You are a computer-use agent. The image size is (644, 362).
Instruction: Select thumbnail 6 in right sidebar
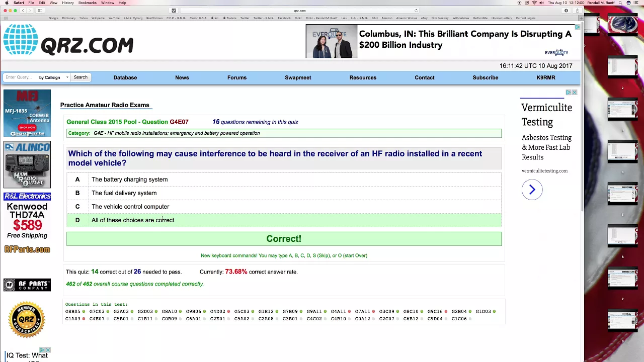[x=622, y=236]
